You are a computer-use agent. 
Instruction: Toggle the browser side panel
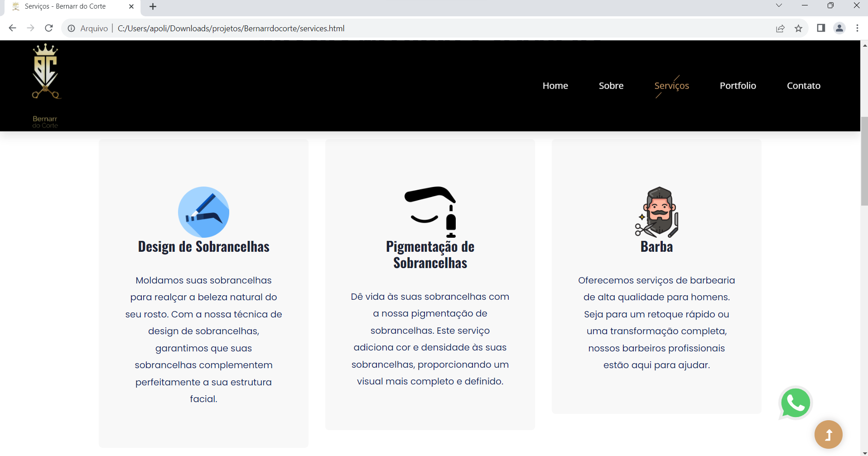pos(820,28)
